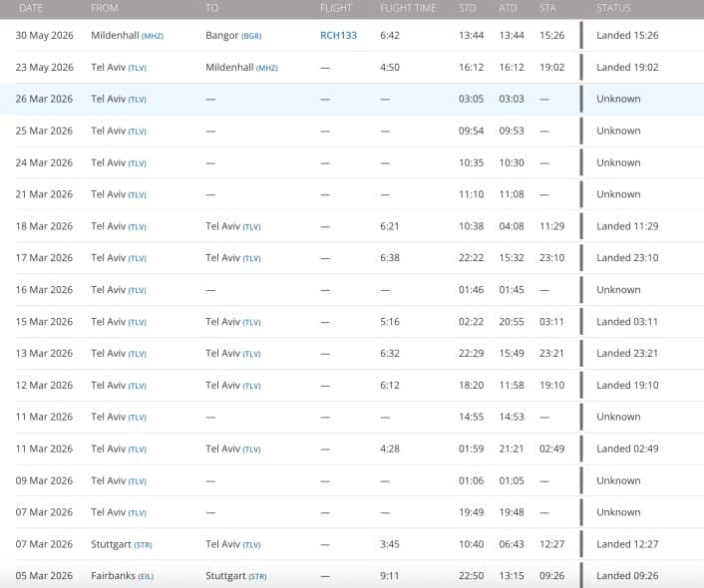Click the ATD column header
The width and height of the screenshot is (704, 588).
coord(508,8)
